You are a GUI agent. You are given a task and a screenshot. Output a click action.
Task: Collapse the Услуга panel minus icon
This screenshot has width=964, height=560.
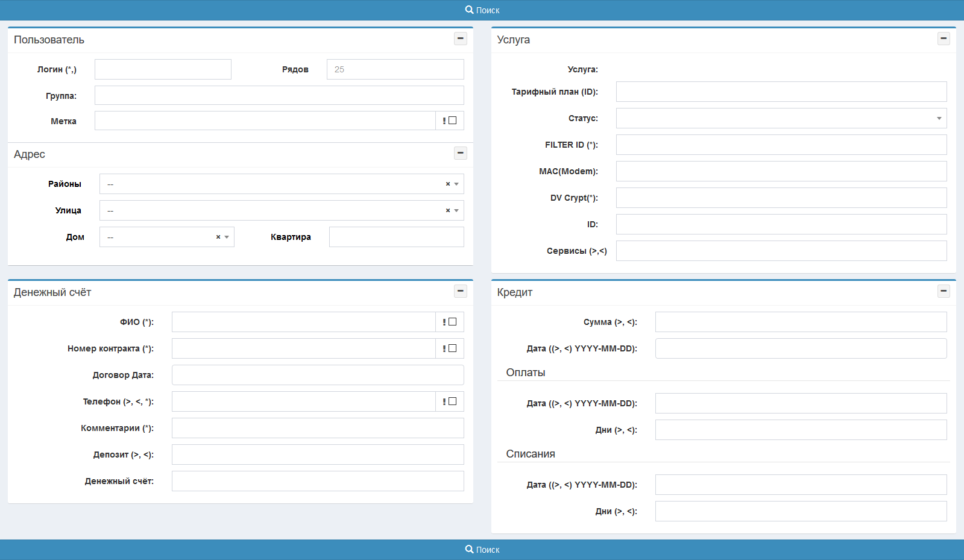pos(944,39)
